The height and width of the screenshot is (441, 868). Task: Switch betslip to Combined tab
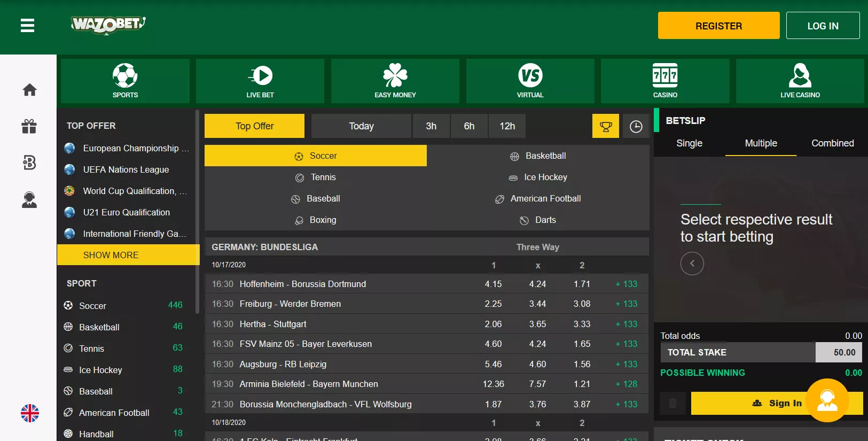point(832,143)
